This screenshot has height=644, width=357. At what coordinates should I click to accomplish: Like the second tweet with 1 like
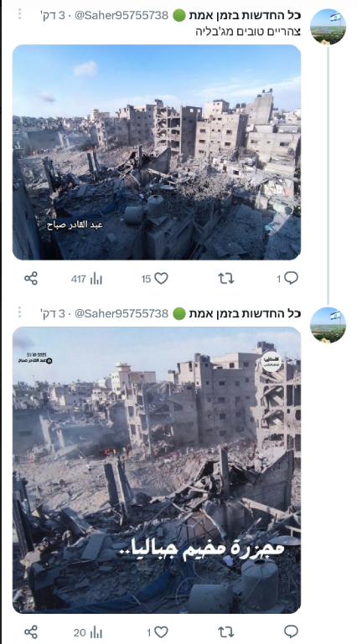(x=158, y=631)
